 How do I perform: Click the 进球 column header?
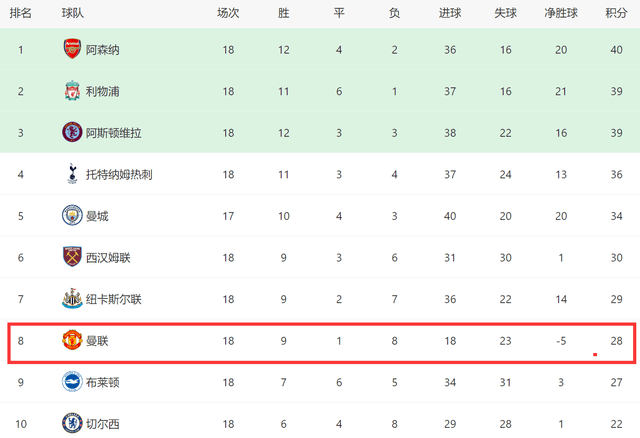[x=450, y=13]
